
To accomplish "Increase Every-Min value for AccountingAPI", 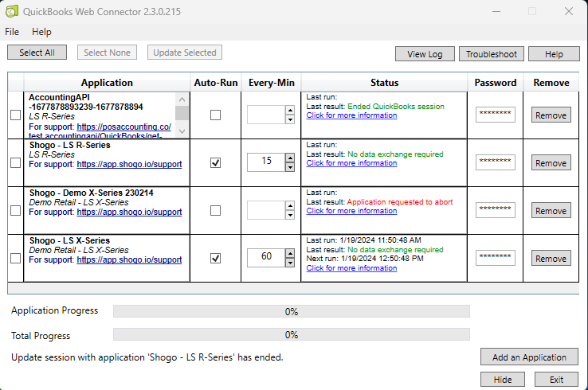I will click(290, 110).
